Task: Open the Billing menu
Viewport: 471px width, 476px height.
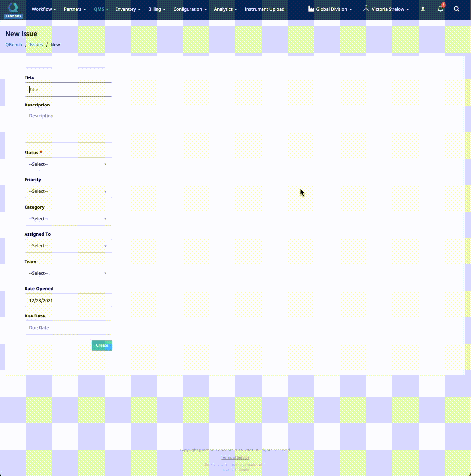Action: (x=157, y=9)
